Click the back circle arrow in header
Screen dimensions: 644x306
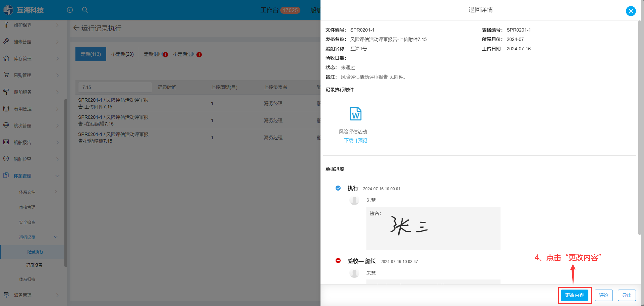click(70, 10)
